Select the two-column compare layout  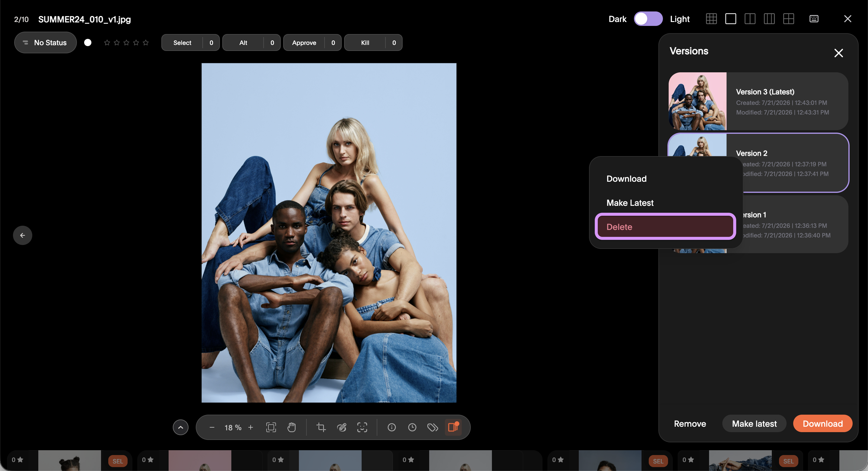click(750, 19)
